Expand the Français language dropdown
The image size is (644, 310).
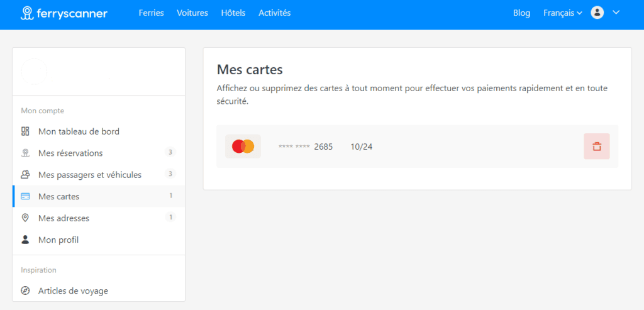[562, 13]
